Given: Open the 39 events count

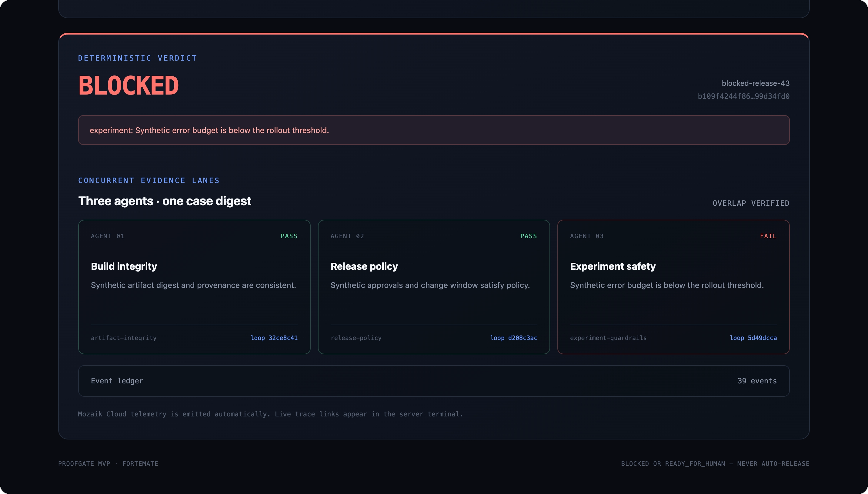Looking at the screenshot, I should click(x=757, y=381).
